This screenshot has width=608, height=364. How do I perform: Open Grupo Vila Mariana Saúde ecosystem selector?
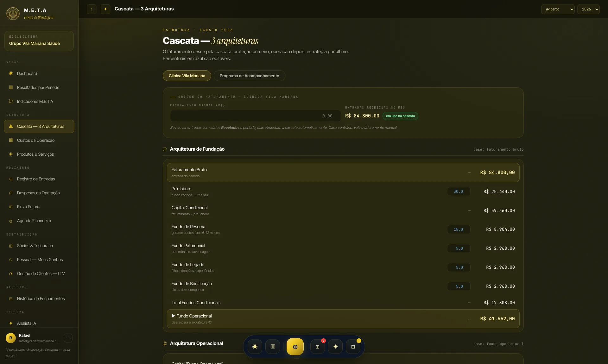(x=39, y=41)
